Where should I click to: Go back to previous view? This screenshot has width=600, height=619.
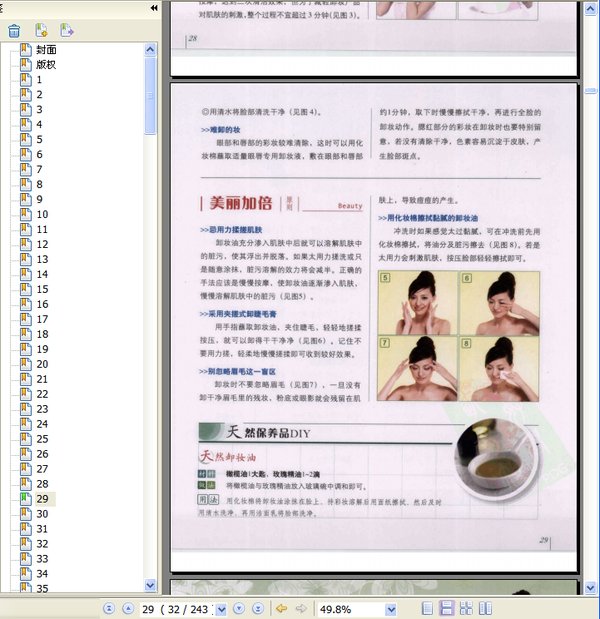281,608
